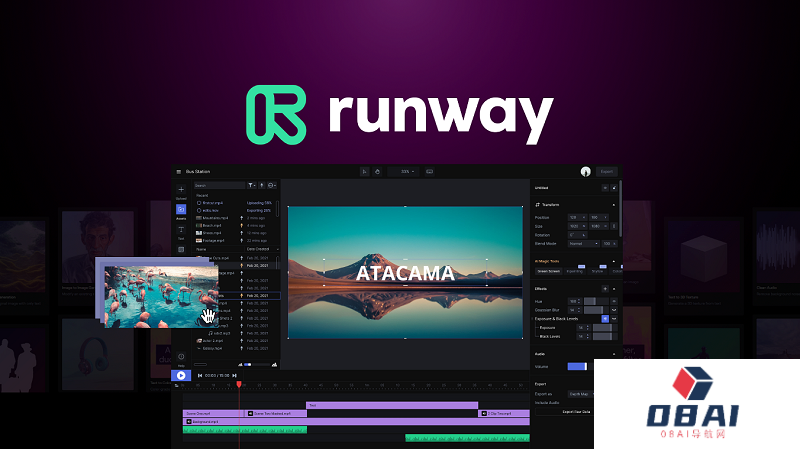800x449 pixels.
Task: Click the Export Raw Data button
Action: pyautogui.click(x=576, y=411)
